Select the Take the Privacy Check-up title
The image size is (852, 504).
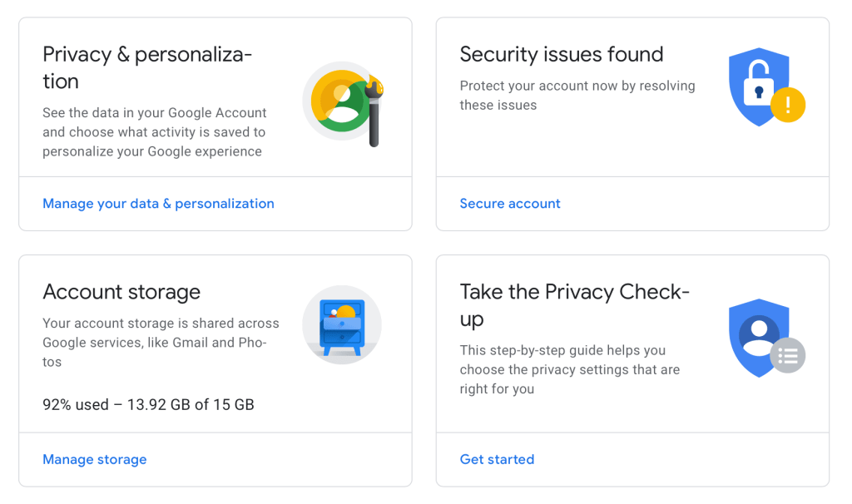click(x=575, y=305)
